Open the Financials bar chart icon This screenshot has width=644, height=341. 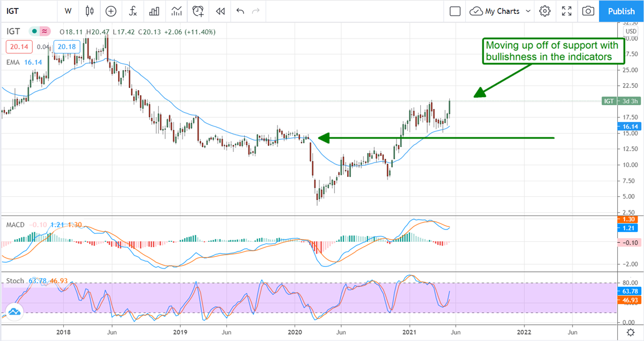[155, 11]
